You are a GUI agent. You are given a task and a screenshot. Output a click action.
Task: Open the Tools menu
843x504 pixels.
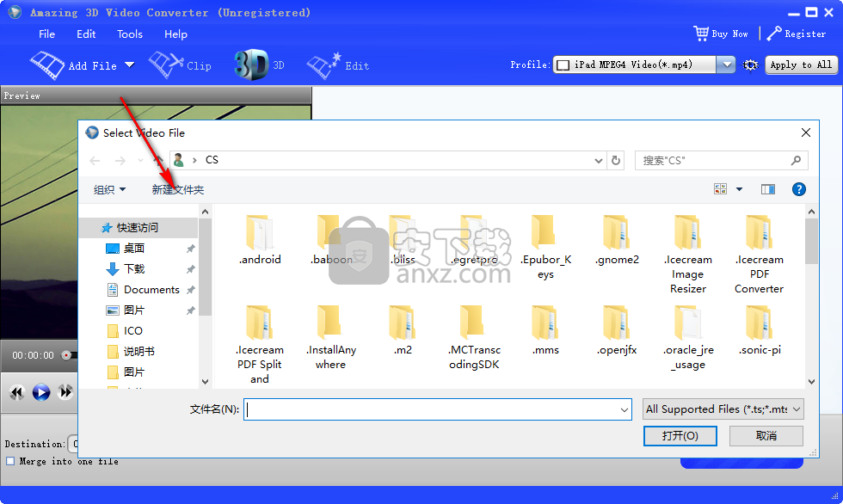(x=130, y=34)
